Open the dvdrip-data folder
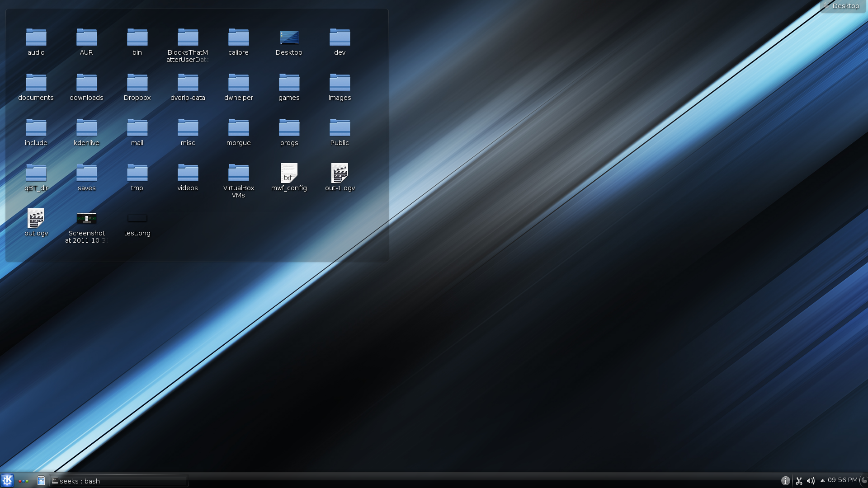868x488 pixels. (x=188, y=84)
